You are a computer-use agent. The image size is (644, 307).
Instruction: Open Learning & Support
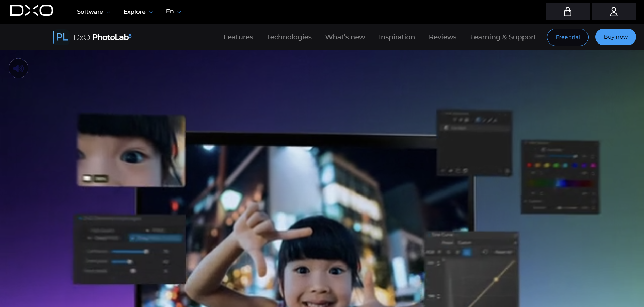coord(503,37)
